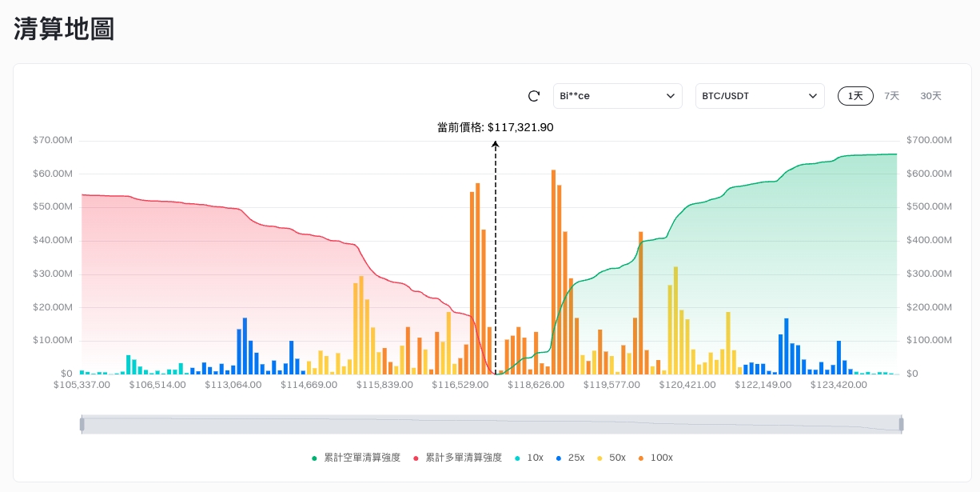Expand the BTC/USDT trading pair dropdown
Viewport: 980px width, 492px height.
click(759, 96)
